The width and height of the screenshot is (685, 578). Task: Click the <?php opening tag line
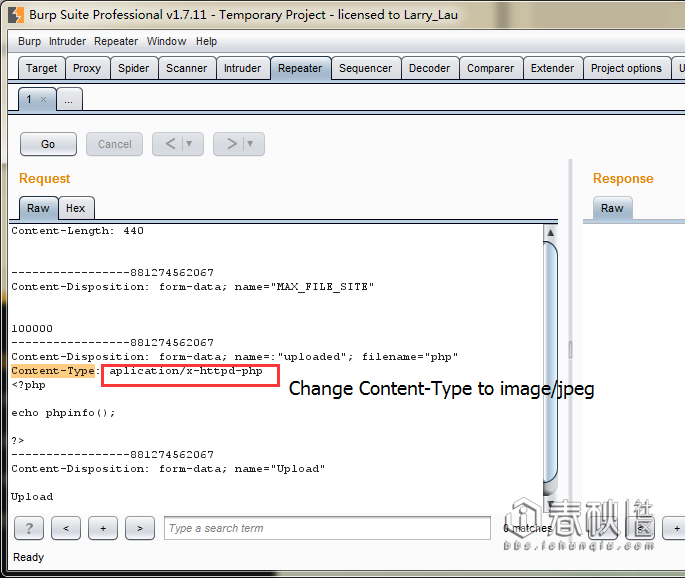28,385
